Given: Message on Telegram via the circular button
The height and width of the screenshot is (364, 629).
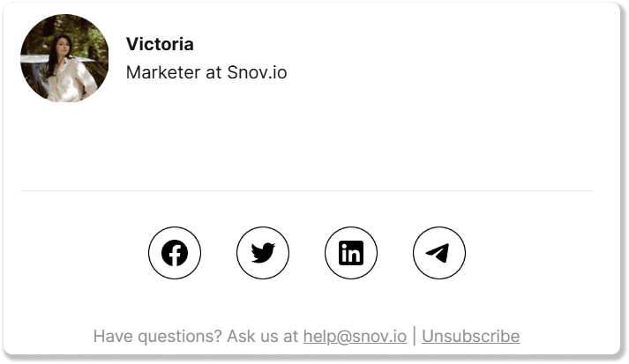Looking at the screenshot, I should [439, 254].
